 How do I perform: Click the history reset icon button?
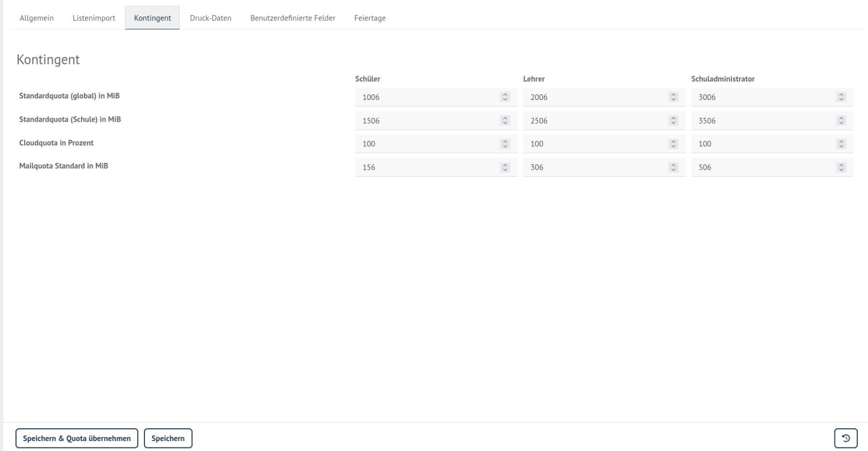coord(846,438)
